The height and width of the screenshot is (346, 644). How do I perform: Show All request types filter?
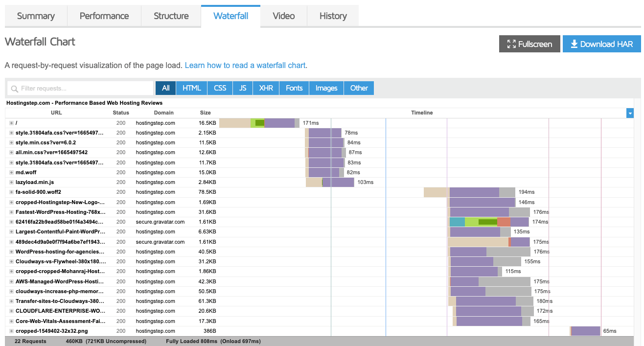[x=166, y=88]
